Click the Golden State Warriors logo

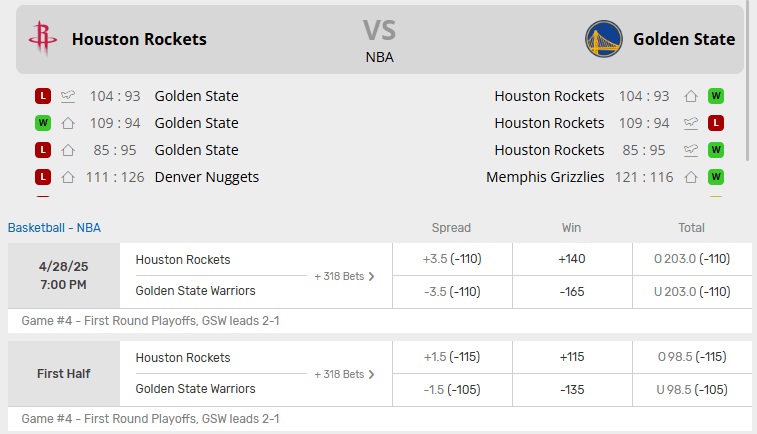(x=603, y=39)
